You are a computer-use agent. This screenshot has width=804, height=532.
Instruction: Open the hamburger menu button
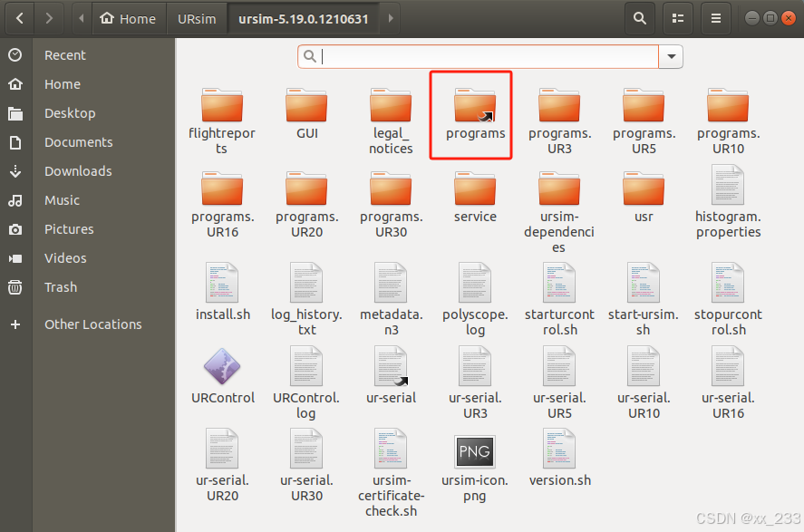coord(716,18)
